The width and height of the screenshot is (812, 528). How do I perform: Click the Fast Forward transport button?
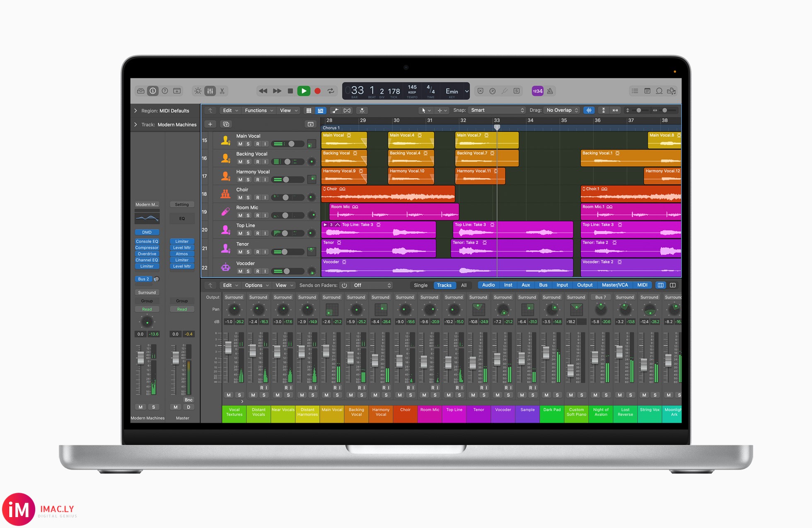pos(277,91)
